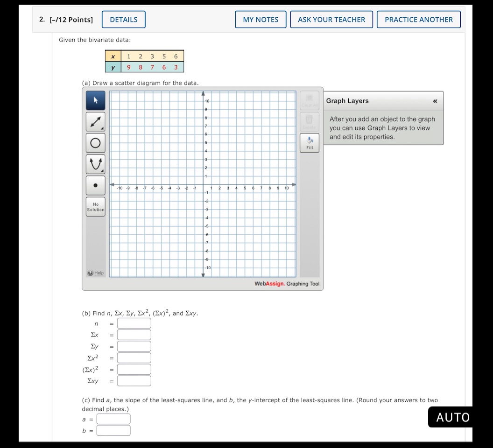493x448 pixels.
Task: Click the Σy input field
Action: [134, 346]
